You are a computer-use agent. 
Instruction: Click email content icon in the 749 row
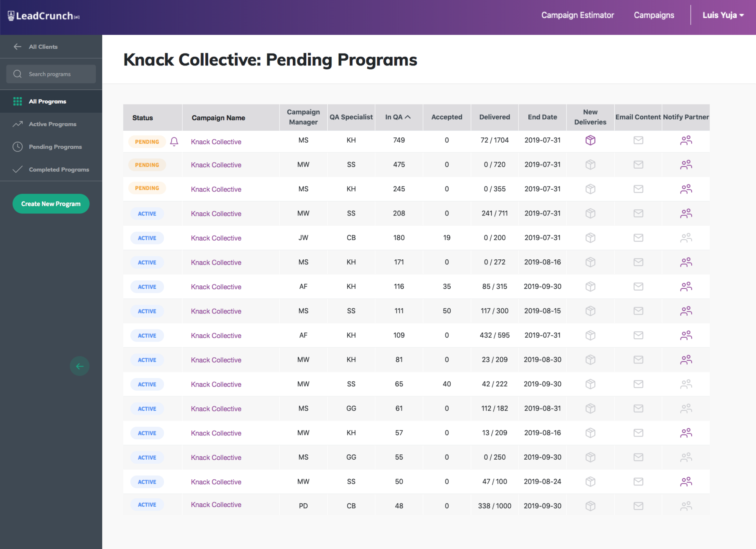638,140
